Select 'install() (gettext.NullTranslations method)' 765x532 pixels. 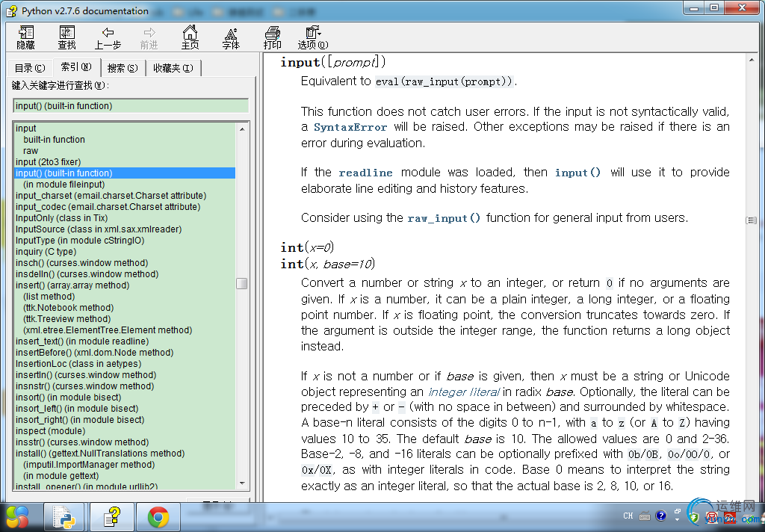coord(100,454)
